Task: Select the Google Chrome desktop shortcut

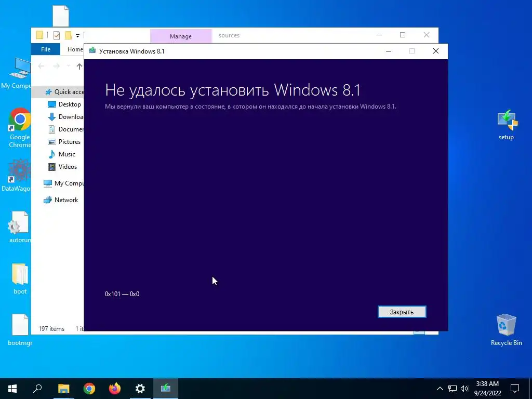Action: 20,128
